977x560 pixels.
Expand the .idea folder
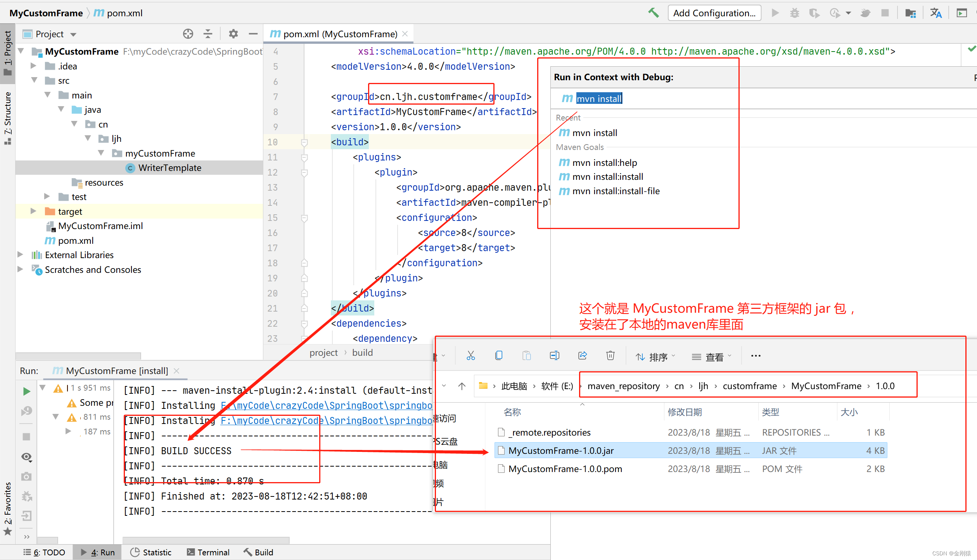(x=33, y=66)
